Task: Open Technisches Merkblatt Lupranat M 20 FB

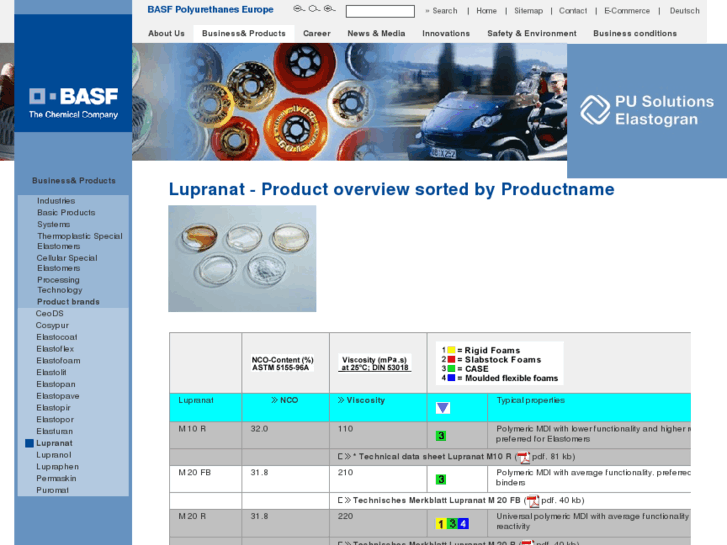Action: pos(437,500)
